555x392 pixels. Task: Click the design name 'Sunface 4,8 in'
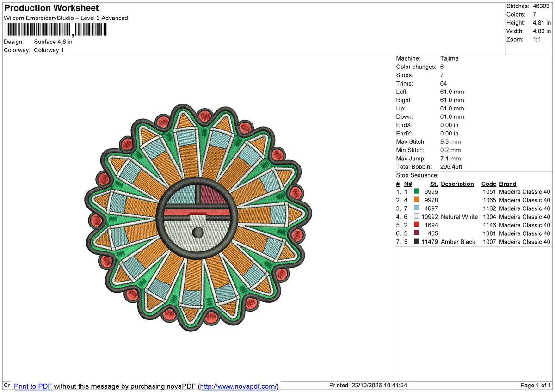tap(53, 42)
